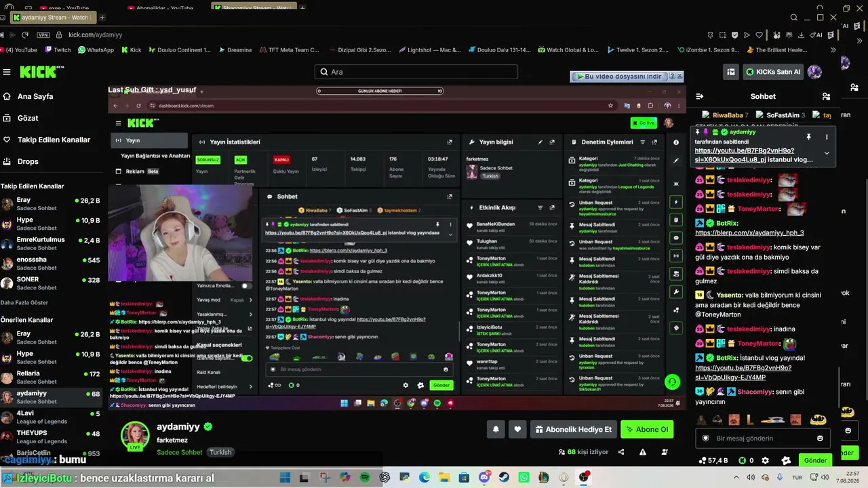Click aydamiyy's LIVE channel avatar
The image size is (868, 488).
[135, 436]
